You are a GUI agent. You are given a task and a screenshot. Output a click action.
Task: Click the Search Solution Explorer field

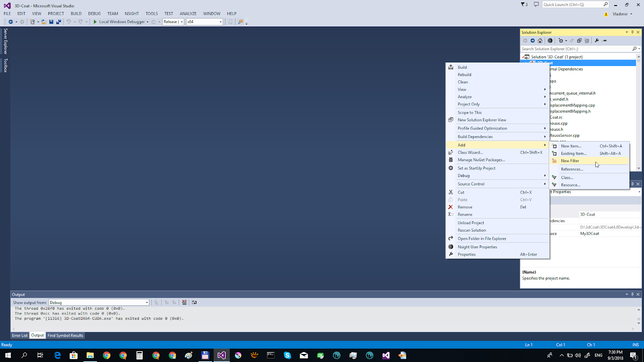(x=576, y=49)
